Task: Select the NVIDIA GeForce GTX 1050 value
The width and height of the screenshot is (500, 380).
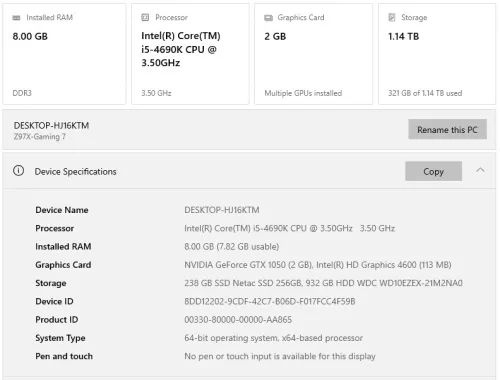Action: pyautogui.click(x=318, y=265)
